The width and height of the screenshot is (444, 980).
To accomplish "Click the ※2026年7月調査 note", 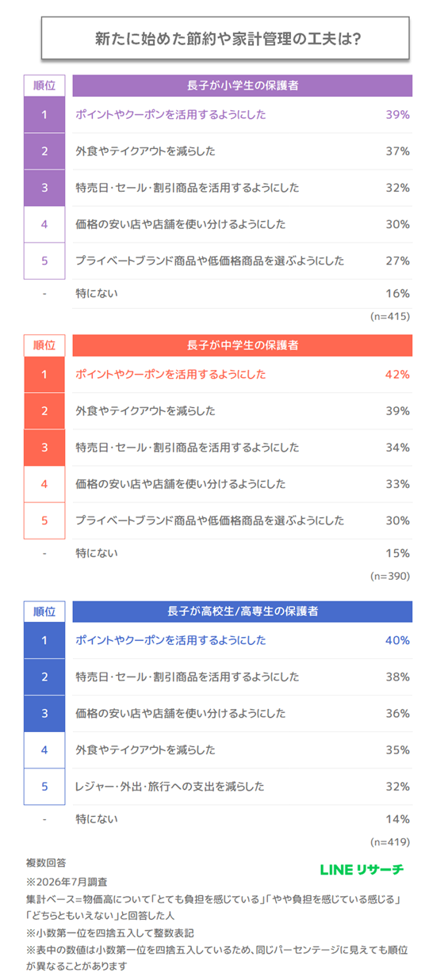I will tap(67, 882).
